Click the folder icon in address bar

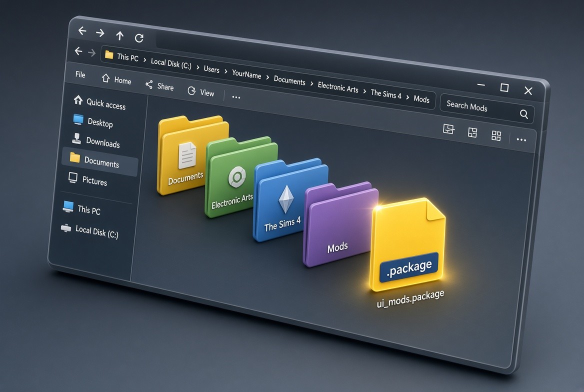(109, 55)
